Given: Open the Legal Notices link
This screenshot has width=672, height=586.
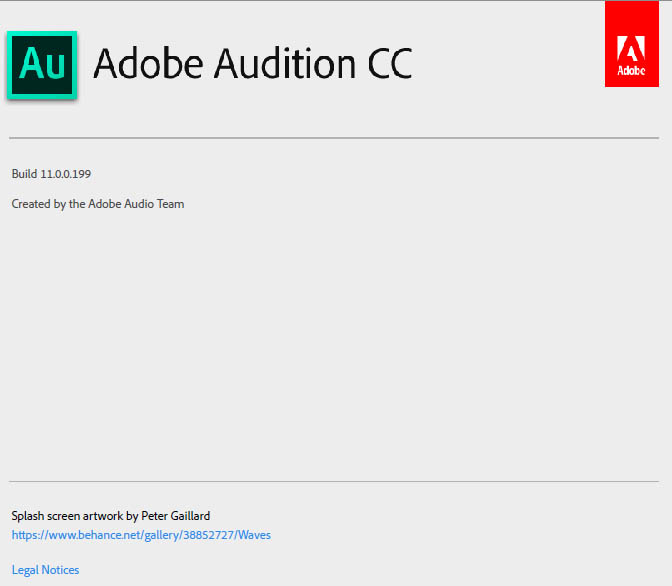Looking at the screenshot, I should (45, 570).
